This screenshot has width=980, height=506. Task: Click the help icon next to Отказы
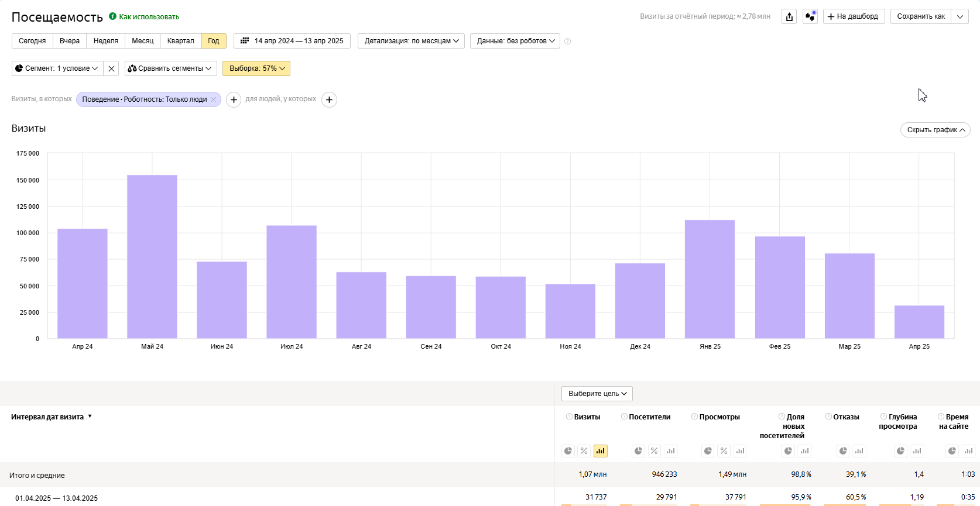[828, 416]
